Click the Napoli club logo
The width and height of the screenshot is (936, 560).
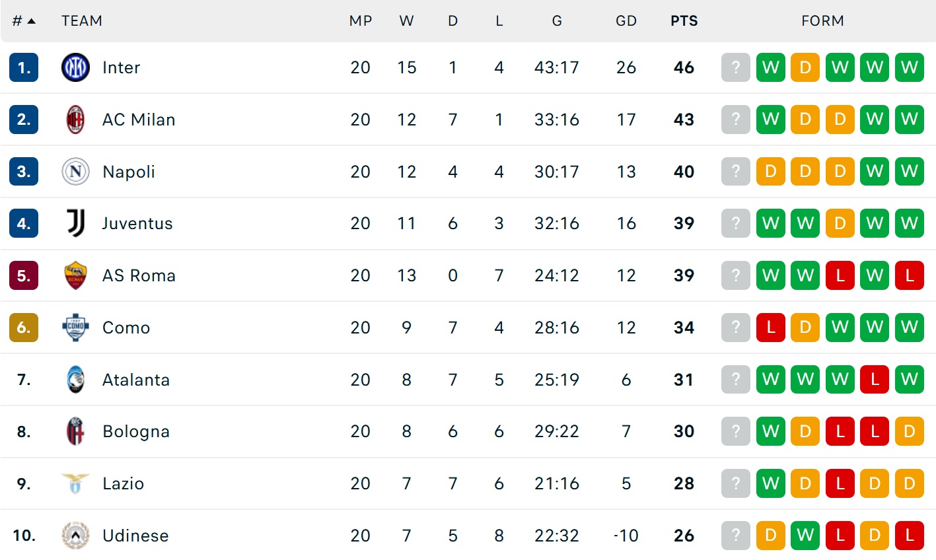point(75,172)
